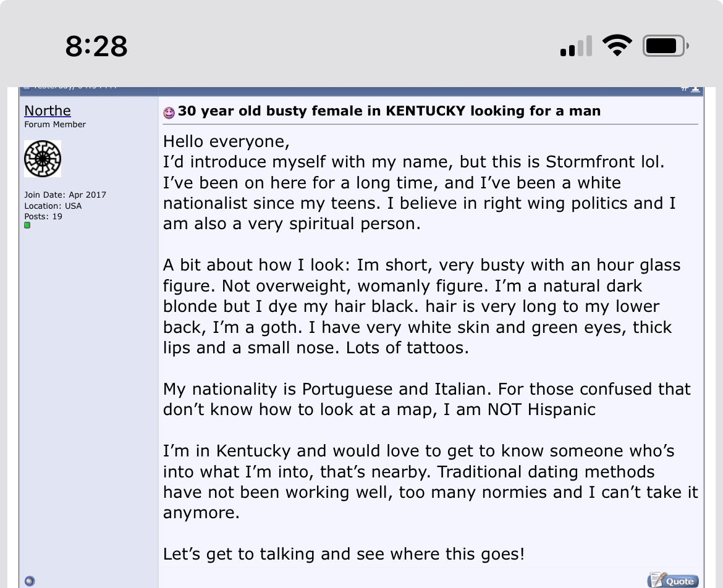This screenshot has height=588, width=723.
Task: Tap the Wi-Fi icon in status bar
Action: pyautogui.click(x=617, y=46)
